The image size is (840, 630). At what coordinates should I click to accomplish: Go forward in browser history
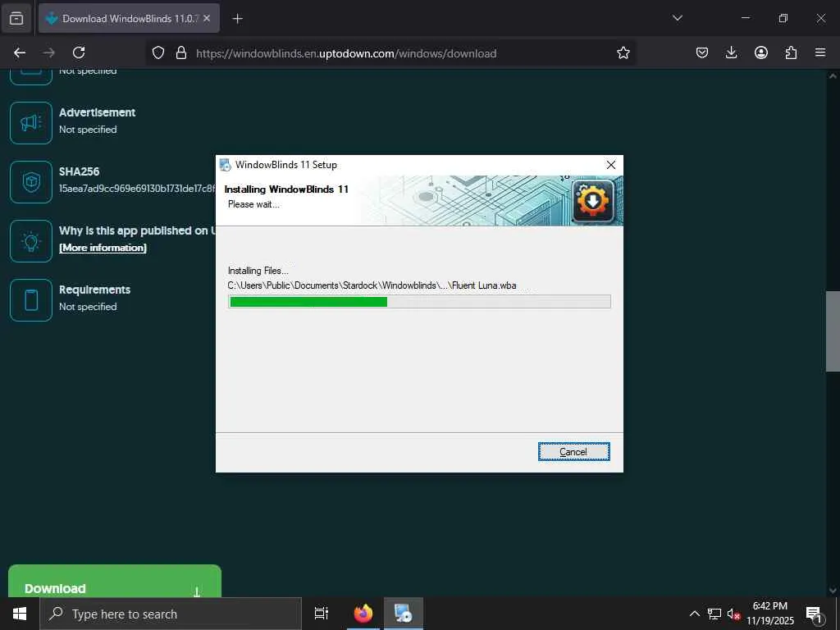(x=48, y=52)
